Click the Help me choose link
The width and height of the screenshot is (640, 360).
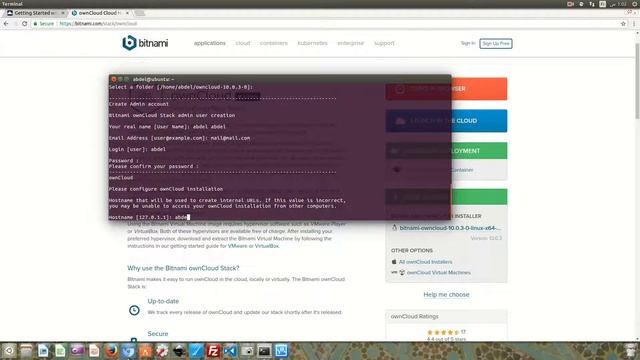coord(446,294)
